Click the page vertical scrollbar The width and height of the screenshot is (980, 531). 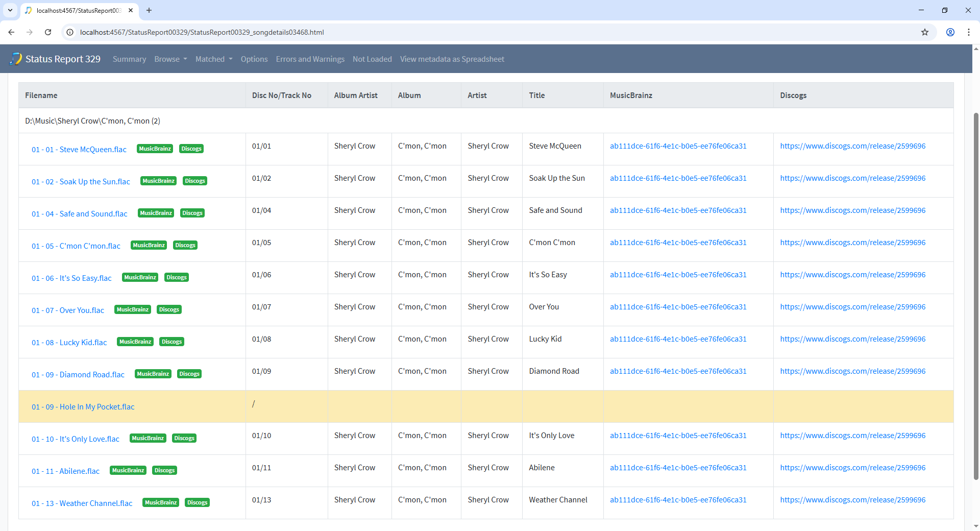coord(976,296)
